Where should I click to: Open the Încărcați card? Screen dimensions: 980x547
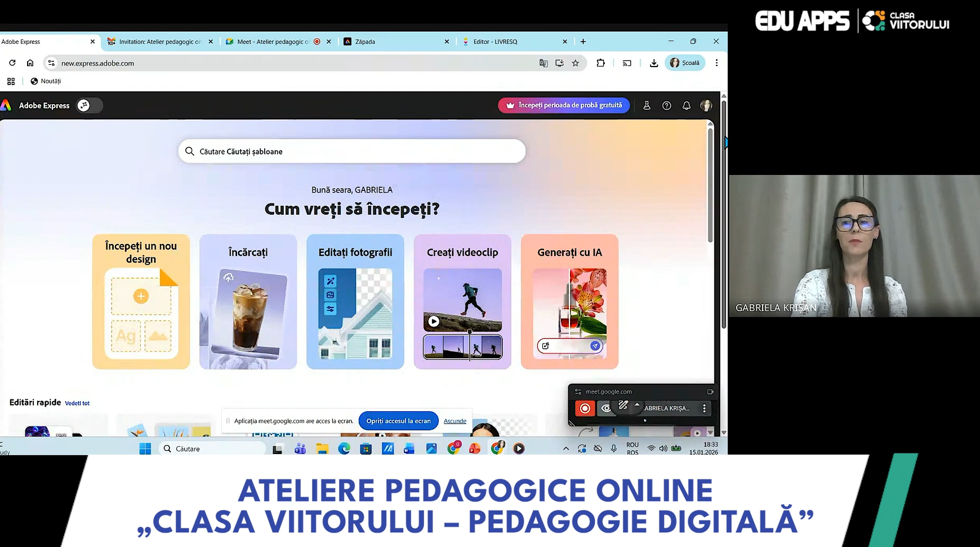tap(248, 302)
